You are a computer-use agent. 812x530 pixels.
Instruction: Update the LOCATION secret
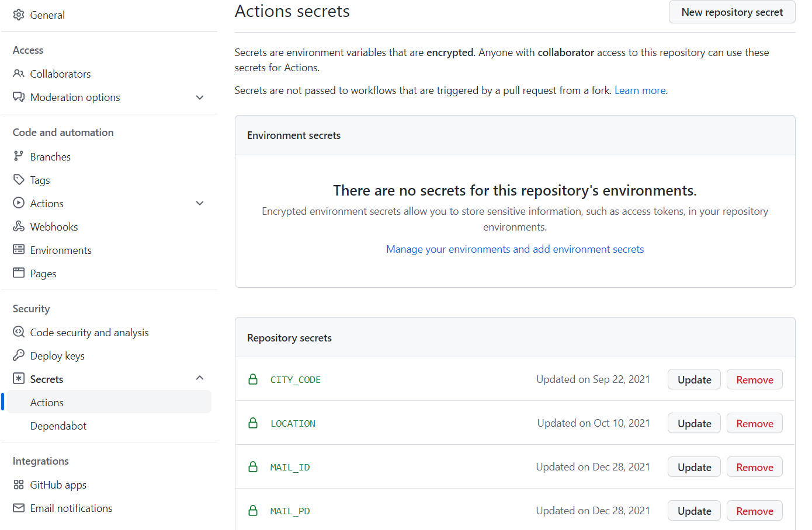tap(694, 424)
